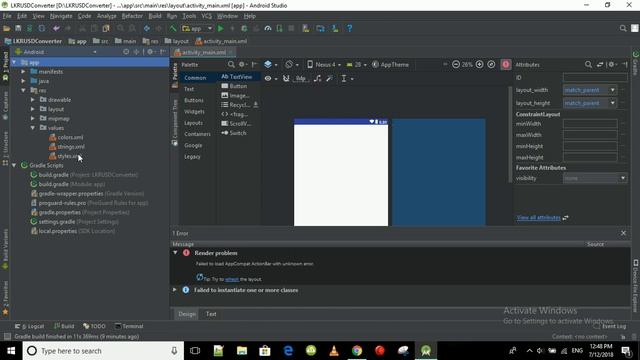Click the zoom to fit screen icon
Image resolution: width=640 pixels, height=360 pixels.
(491, 64)
